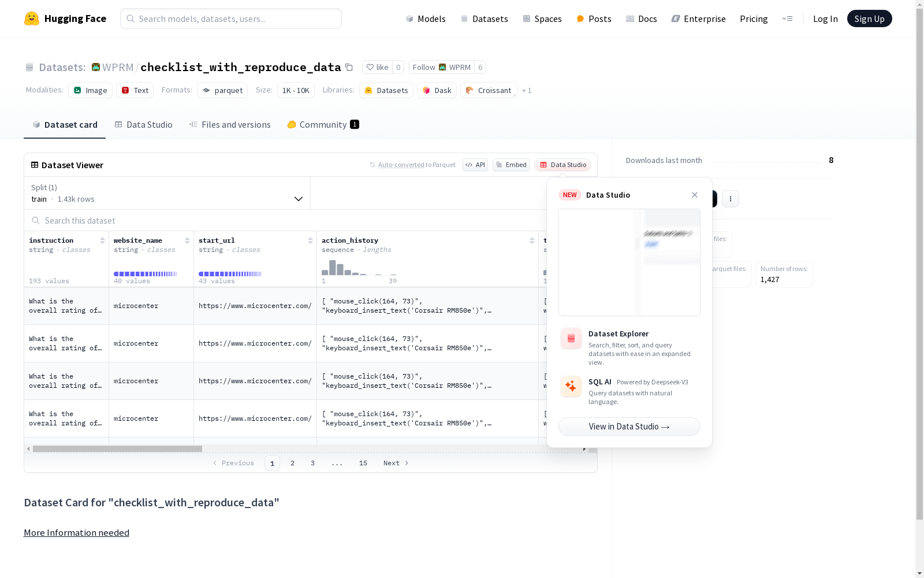Image resolution: width=924 pixels, height=578 pixels.
Task: Click the heart like button
Action: point(378,67)
